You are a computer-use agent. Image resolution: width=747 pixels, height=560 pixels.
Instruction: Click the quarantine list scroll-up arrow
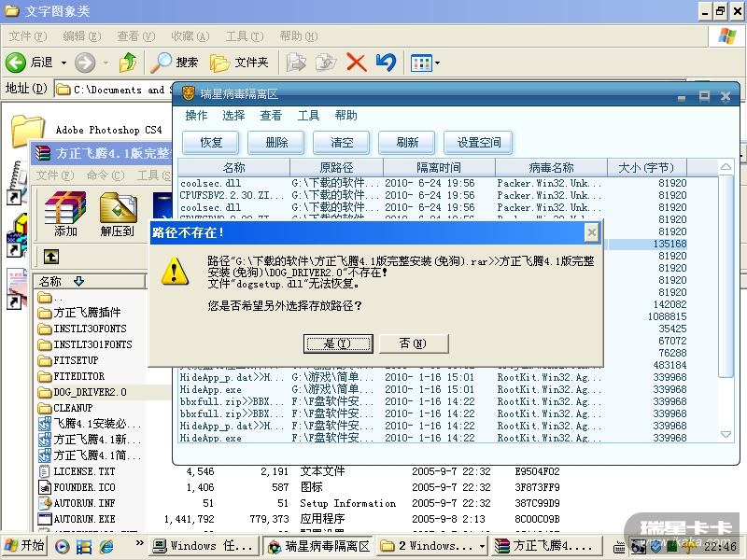[726, 167]
